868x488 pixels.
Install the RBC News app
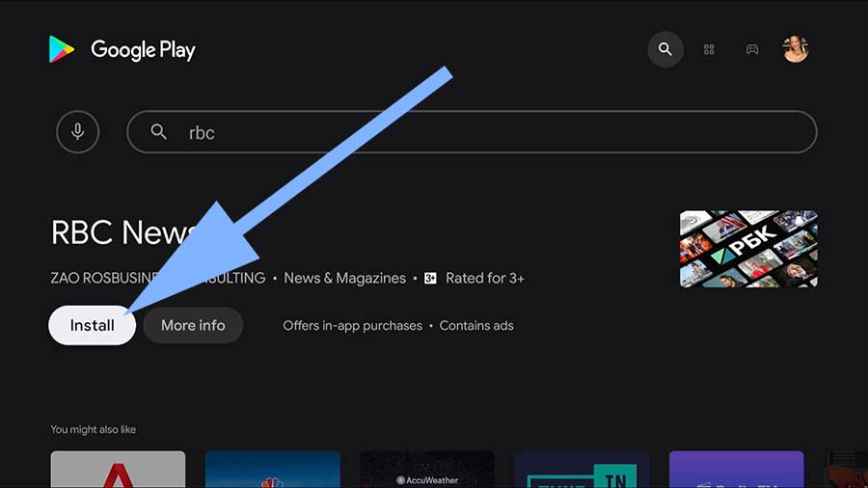[92, 325]
